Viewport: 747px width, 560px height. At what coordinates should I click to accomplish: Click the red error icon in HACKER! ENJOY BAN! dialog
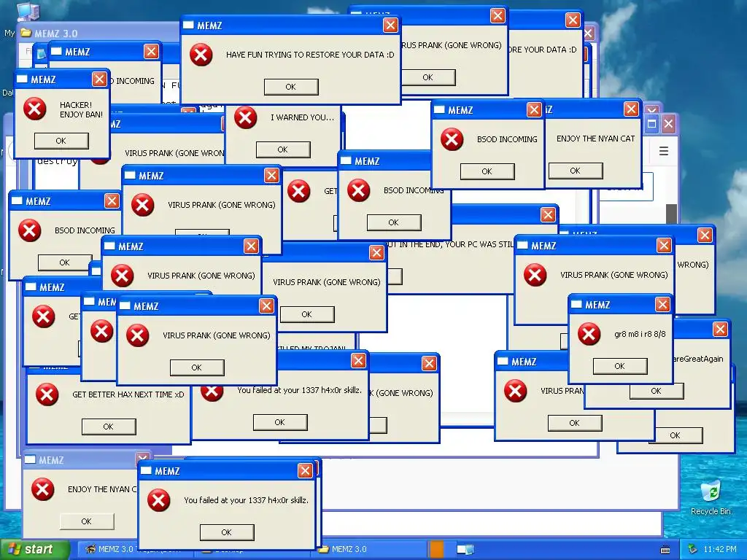35,109
